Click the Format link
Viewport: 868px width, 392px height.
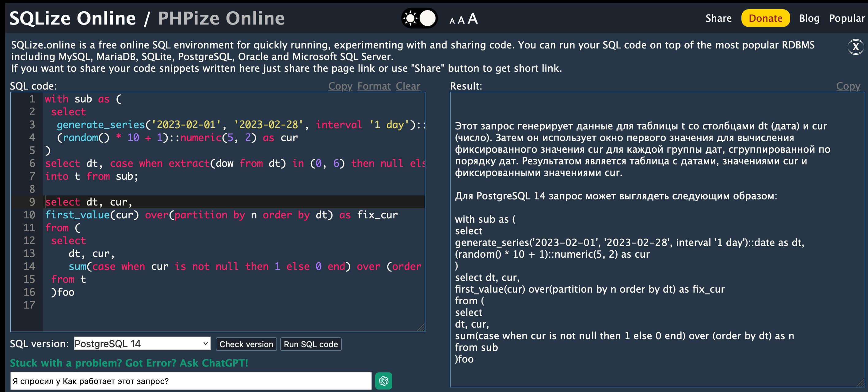(x=374, y=86)
